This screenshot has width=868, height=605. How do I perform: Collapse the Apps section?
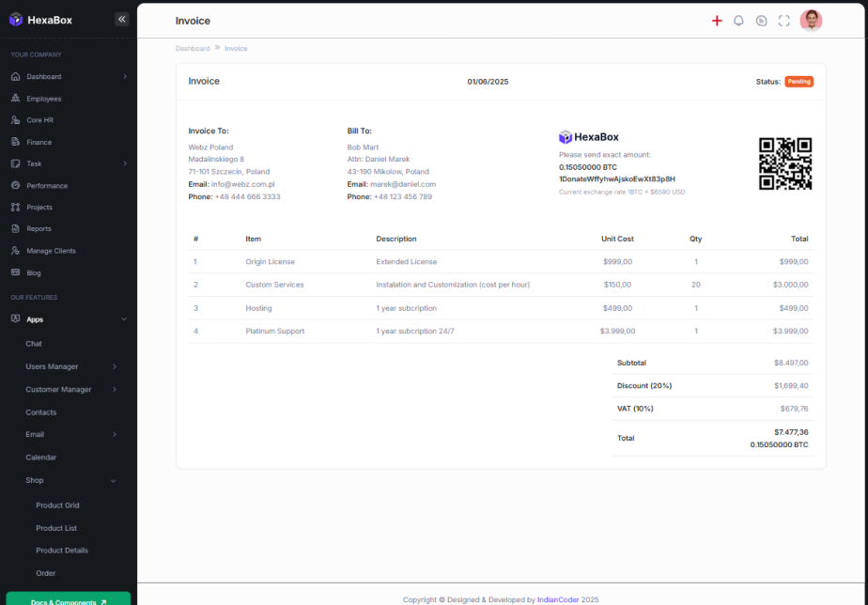pos(124,319)
